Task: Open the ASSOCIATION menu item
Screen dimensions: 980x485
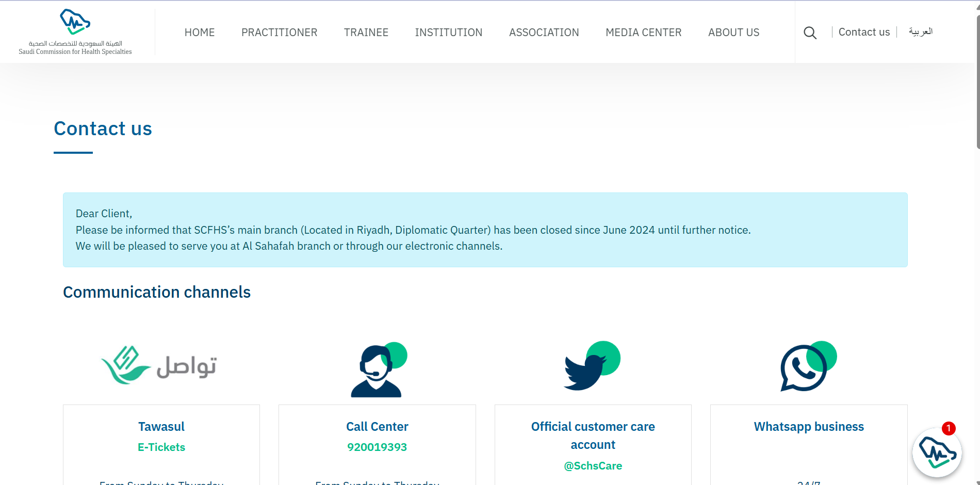Action: [544, 33]
